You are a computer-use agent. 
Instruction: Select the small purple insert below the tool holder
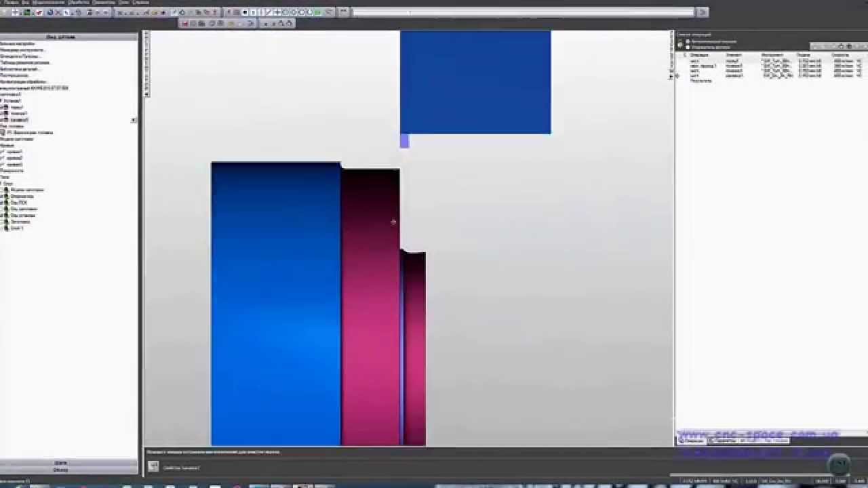404,141
